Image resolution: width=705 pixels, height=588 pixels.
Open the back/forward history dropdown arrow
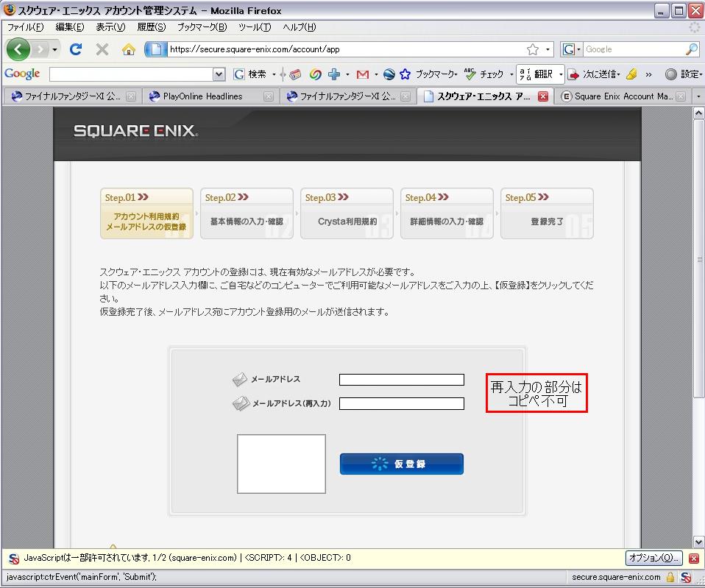click(55, 49)
